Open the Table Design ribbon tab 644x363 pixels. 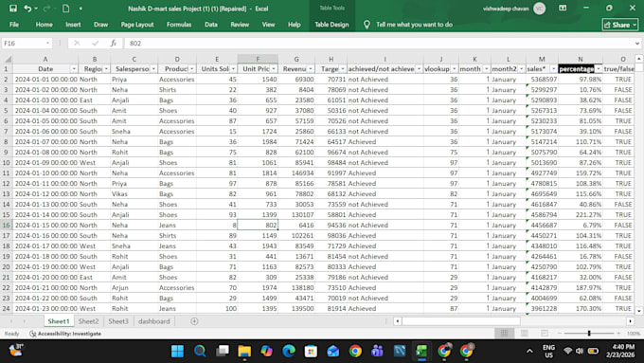coord(331,25)
